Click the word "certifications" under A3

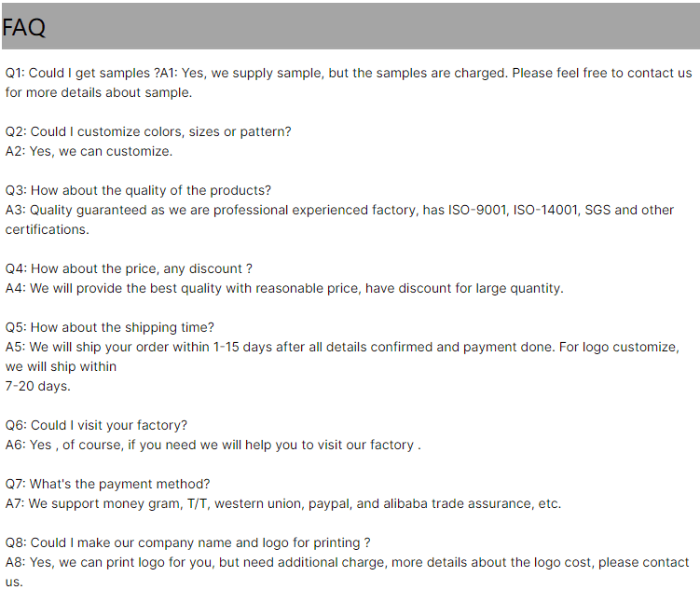point(48,229)
